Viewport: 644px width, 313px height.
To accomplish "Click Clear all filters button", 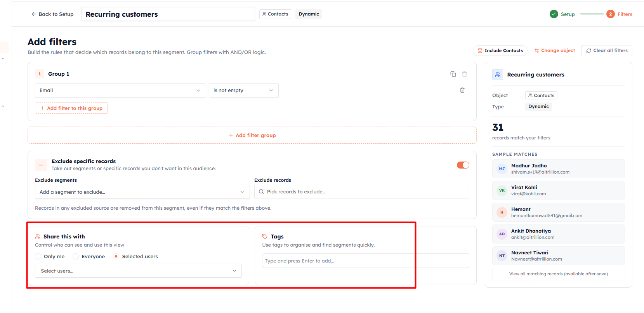I will (607, 50).
